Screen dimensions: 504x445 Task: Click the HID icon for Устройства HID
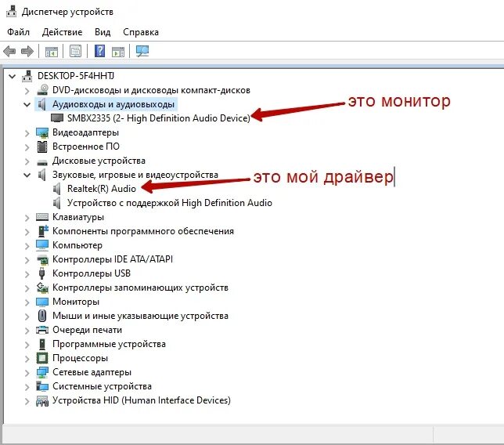42,400
